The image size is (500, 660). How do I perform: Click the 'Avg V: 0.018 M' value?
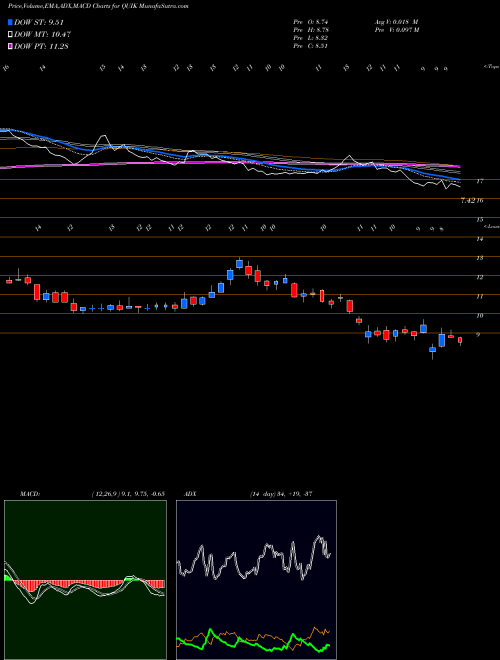pyautogui.click(x=396, y=21)
